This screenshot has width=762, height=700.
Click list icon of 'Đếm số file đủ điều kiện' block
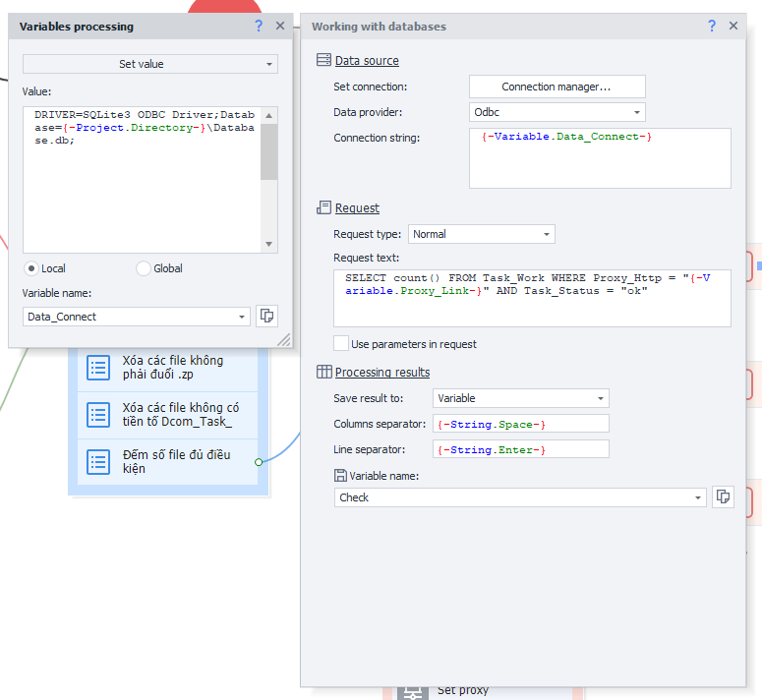coord(98,461)
